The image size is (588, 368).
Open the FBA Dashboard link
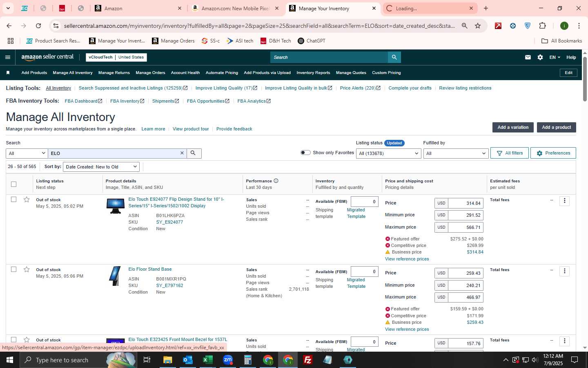(83, 101)
